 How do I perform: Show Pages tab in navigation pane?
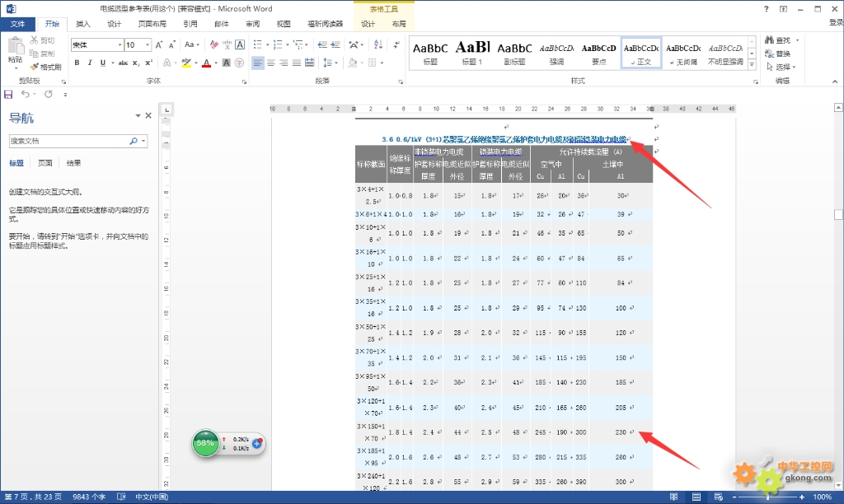45,163
